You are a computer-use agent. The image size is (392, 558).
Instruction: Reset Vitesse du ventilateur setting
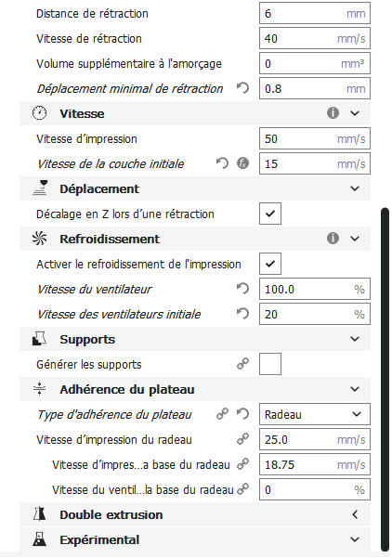[242, 289]
